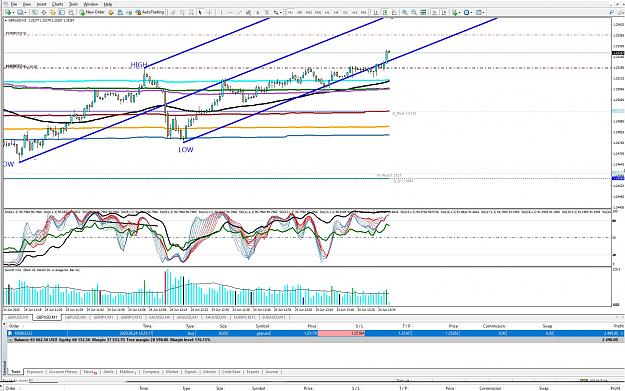Open the Experts terminal tab

(252, 371)
